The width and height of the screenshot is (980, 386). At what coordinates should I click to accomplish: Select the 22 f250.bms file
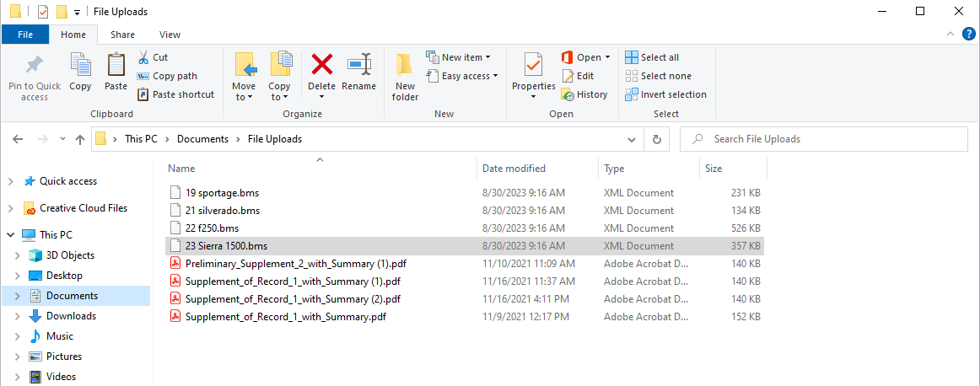pos(465,228)
